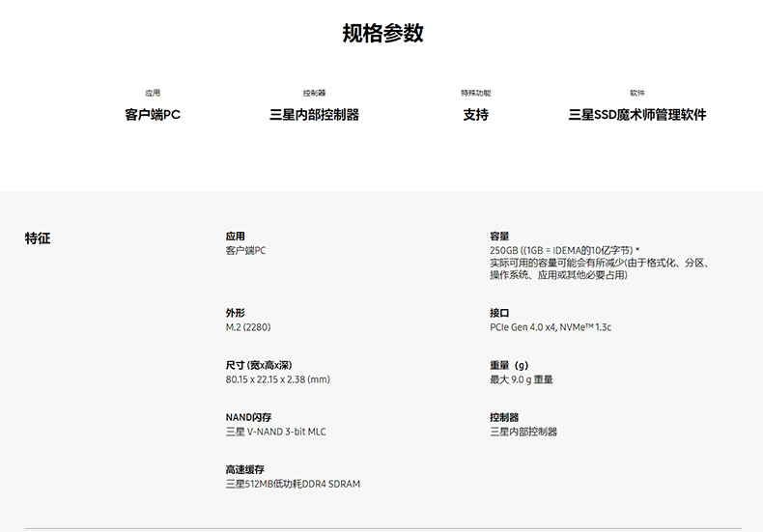This screenshot has height=532, width=763.
Task: Click the small 控制器 summary label
Action: click(x=314, y=93)
